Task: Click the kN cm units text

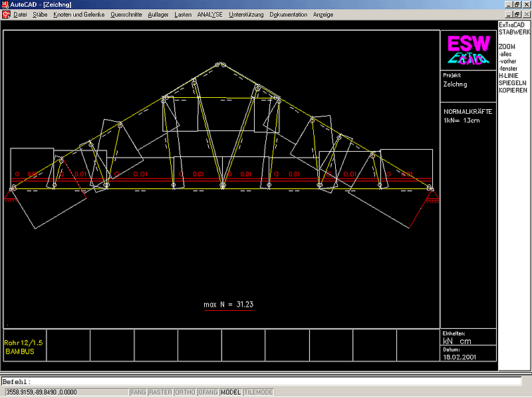Action: (x=457, y=341)
